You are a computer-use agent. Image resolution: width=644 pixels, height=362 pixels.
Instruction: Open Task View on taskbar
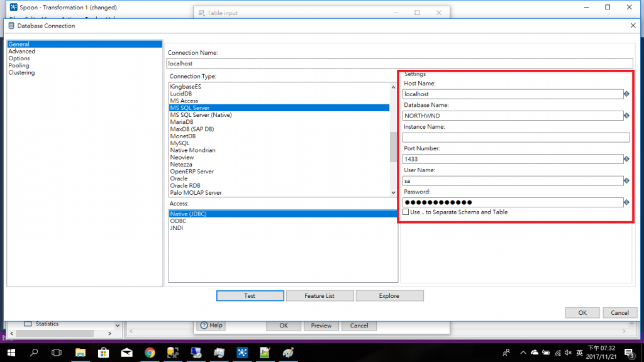57,353
